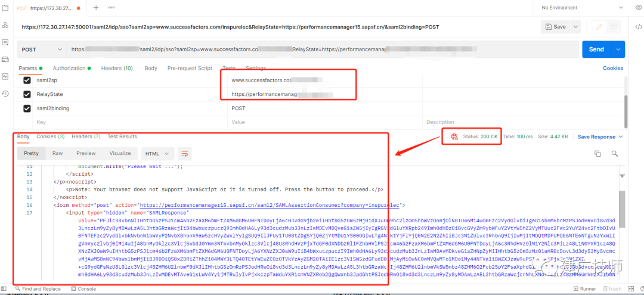Click the params table vertical scrollbar
Screen dimensions: 644x295
tap(626, 111)
